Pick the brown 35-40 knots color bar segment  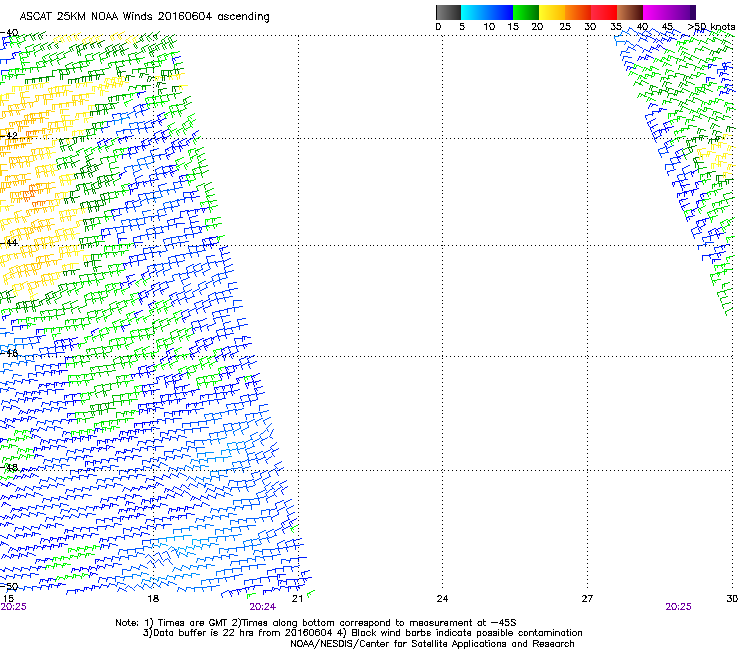click(630, 12)
